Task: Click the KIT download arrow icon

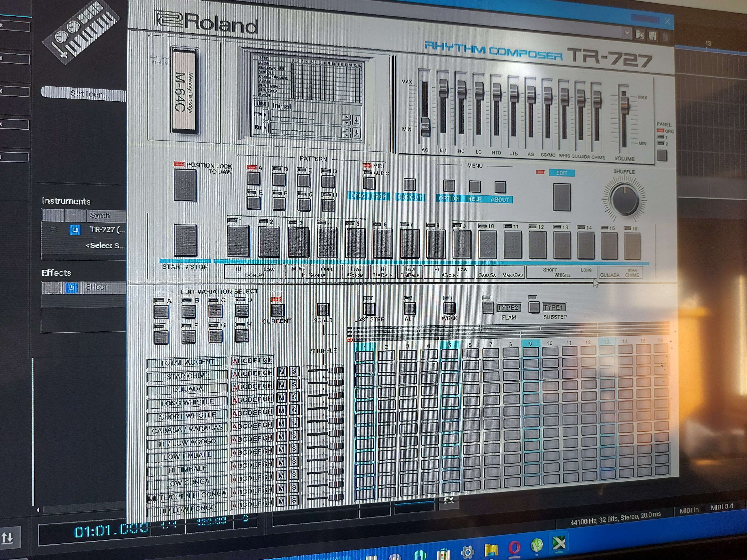Action: [x=356, y=133]
